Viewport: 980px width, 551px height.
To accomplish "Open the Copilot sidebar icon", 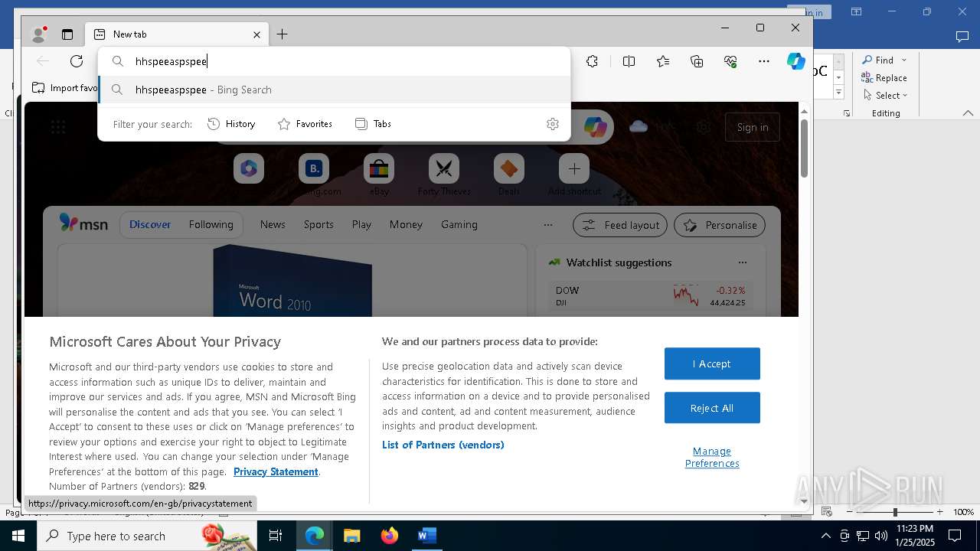I will coord(796,61).
